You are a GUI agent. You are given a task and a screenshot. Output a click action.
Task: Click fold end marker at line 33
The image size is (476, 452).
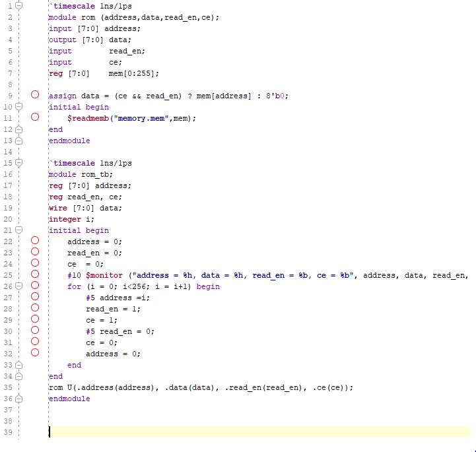[19, 365]
